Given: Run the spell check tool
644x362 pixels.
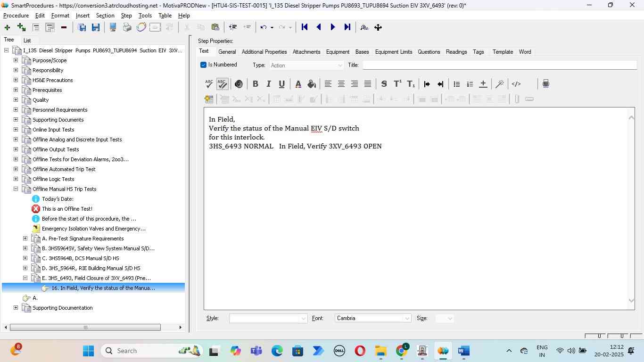Looking at the screenshot, I should (209, 84).
